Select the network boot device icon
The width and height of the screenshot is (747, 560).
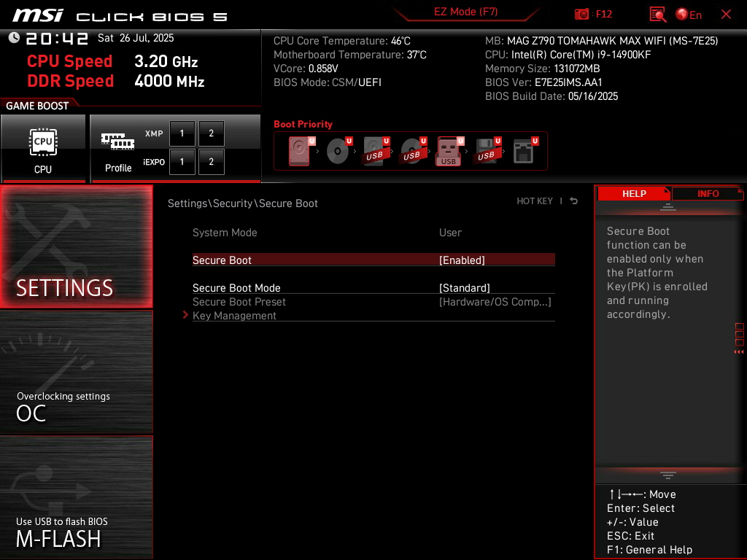pyautogui.click(x=525, y=151)
